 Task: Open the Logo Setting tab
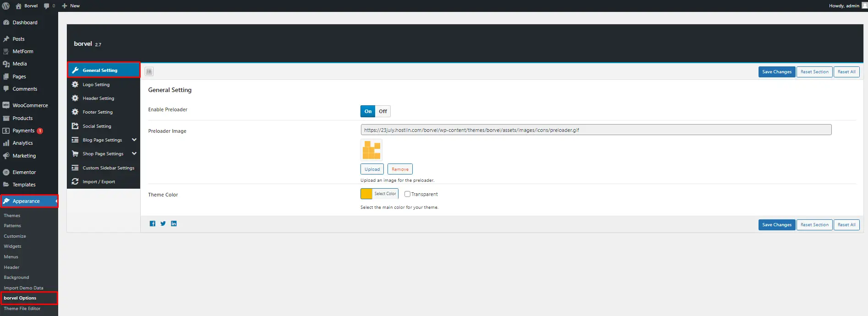click(x=96, y=85)
